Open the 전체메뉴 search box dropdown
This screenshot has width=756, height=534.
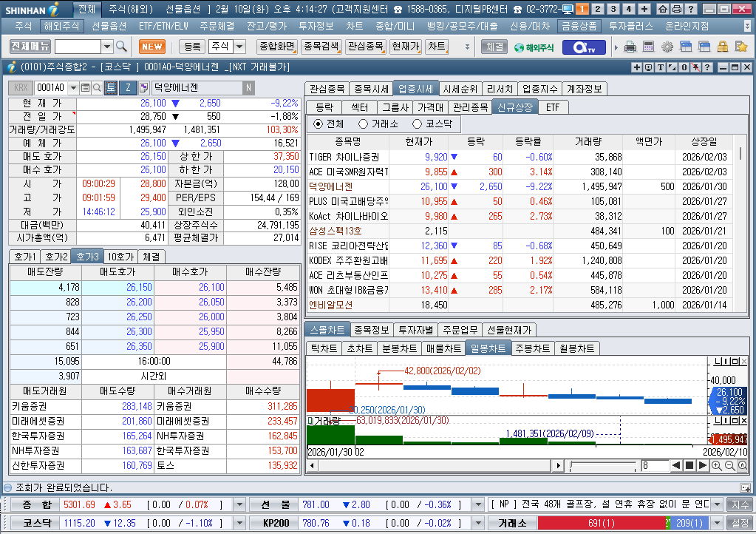tap(107, 47)
